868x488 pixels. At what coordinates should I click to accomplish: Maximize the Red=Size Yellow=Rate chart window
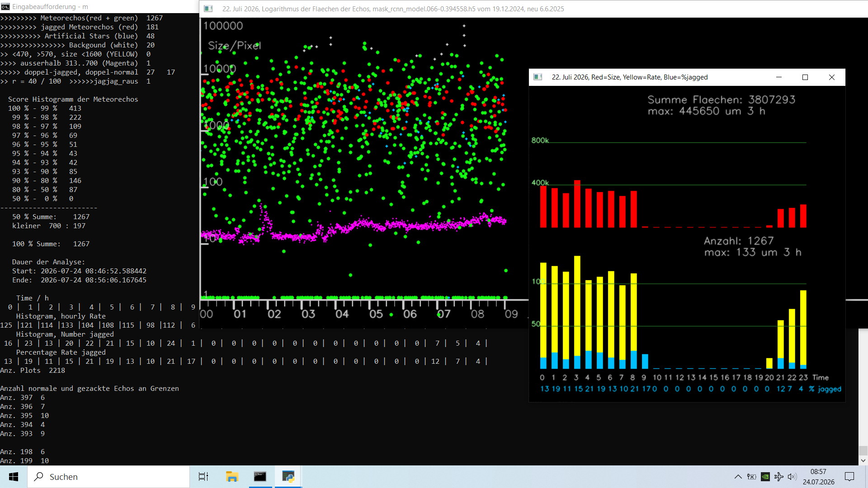point(805,77)
